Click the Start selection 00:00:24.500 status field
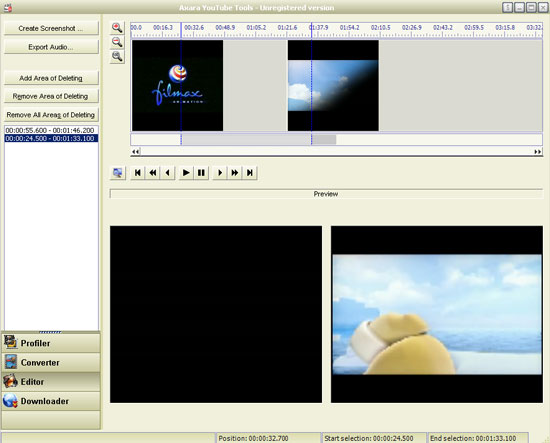 click(374, 438)
